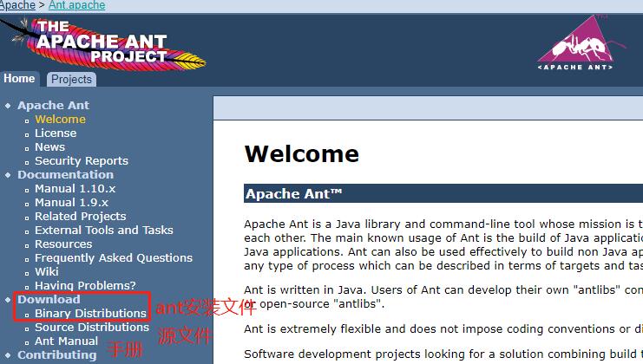This screenshot has width=643, height=364.
Task: Open the License page link
Action: pyautogui.click(x=56, y=133)
